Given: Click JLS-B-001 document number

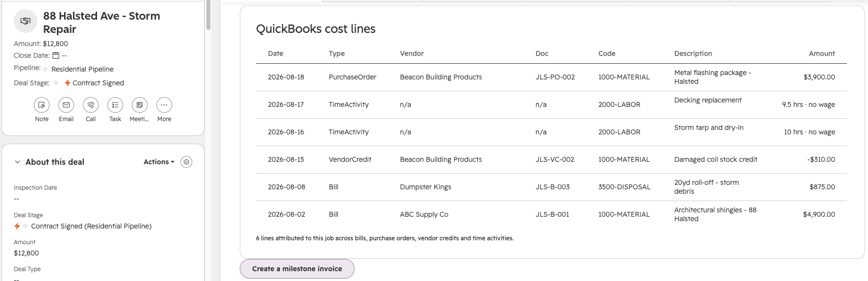Looking at the screenshot, I should (552, 214).
